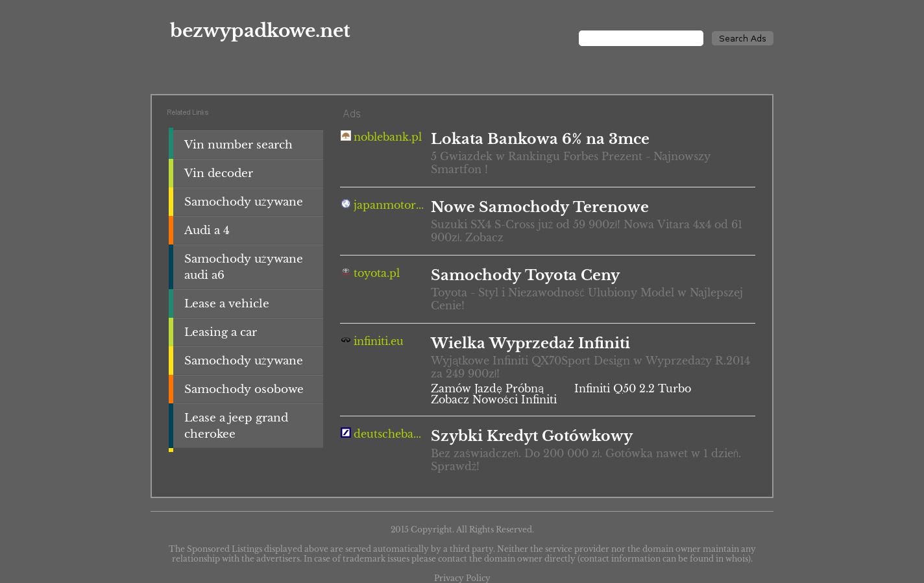Choose Lease a vehicle link

pos(226,303)
